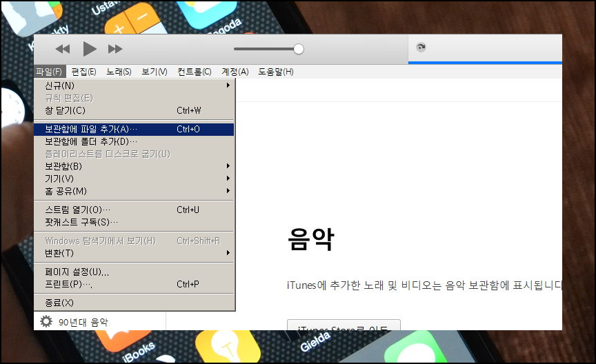Viewport: 596px width, 364px height.
Task: Expand the 신규(N) submenu
Action: (x=134, y=85)
